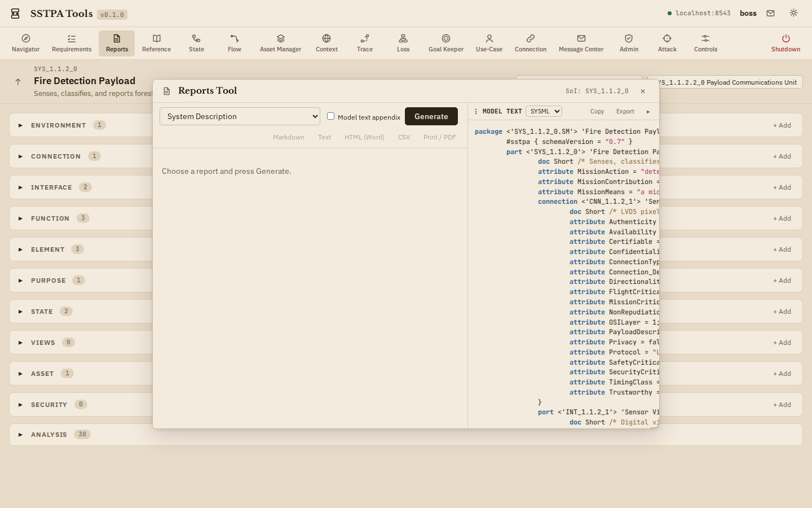The width and height of the screenshot is (812, 508).
Task: Expand the STATE section
Action: coord(20,312)
